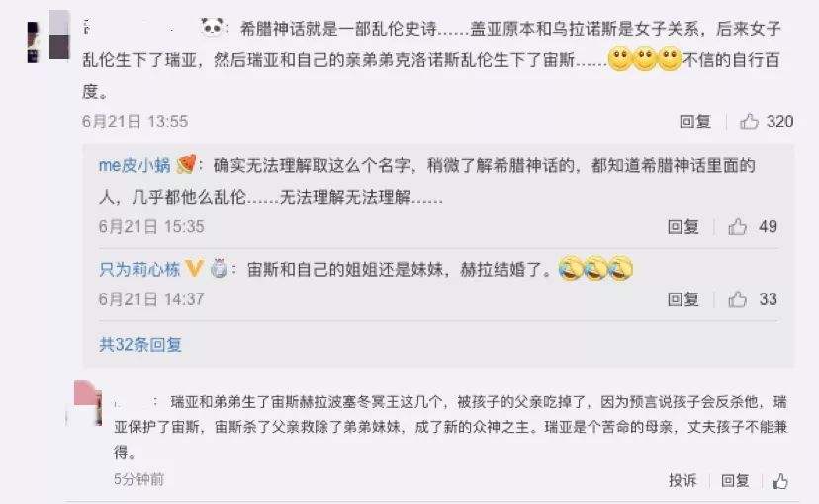
Task: Reply to the top comment via 回复
Action: 695,122
